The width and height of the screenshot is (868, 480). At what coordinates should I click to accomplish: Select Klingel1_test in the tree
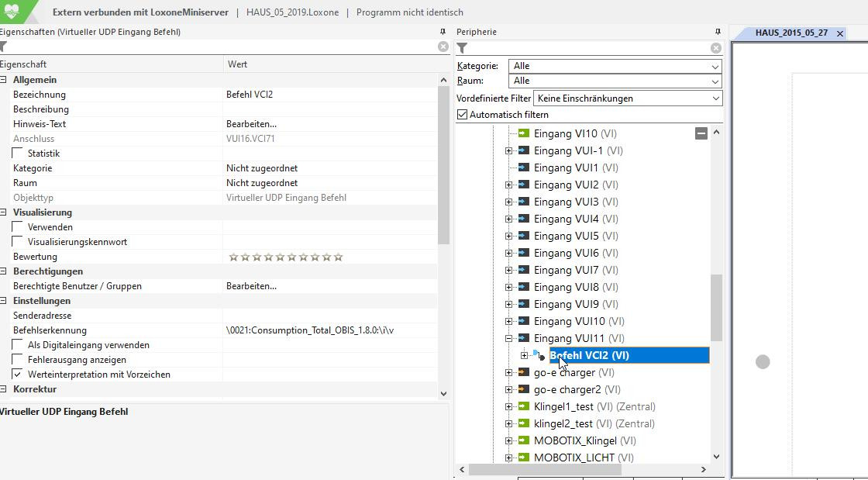[563, 406]
